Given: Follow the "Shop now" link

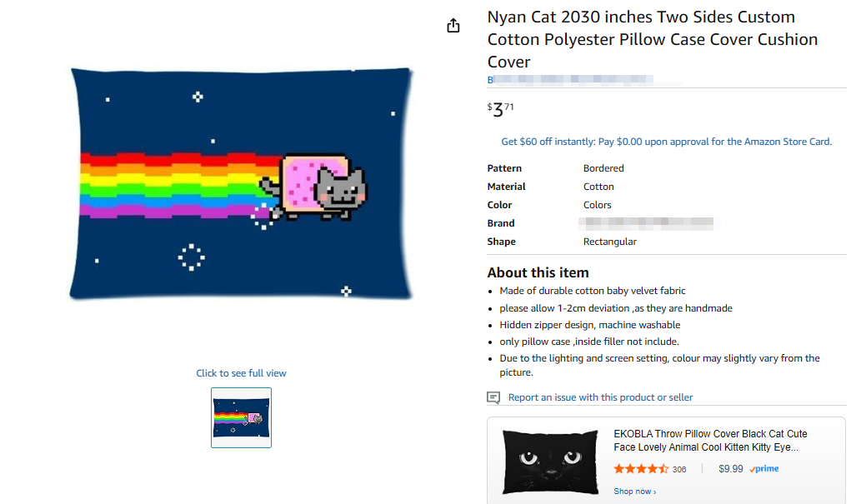Looking at the screenshot, I should click(x=634, y=492).
